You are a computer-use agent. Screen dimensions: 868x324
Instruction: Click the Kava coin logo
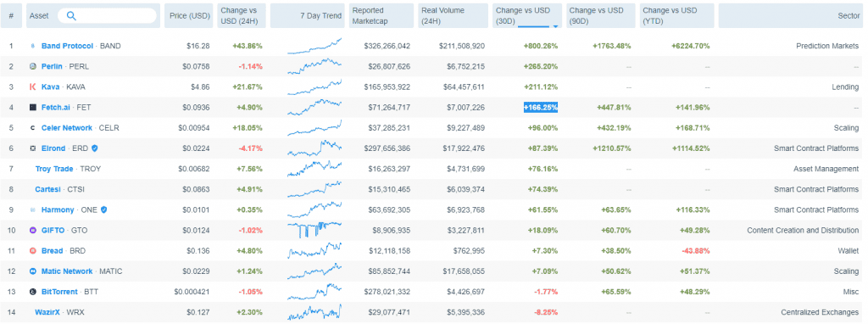coord(33,87)
